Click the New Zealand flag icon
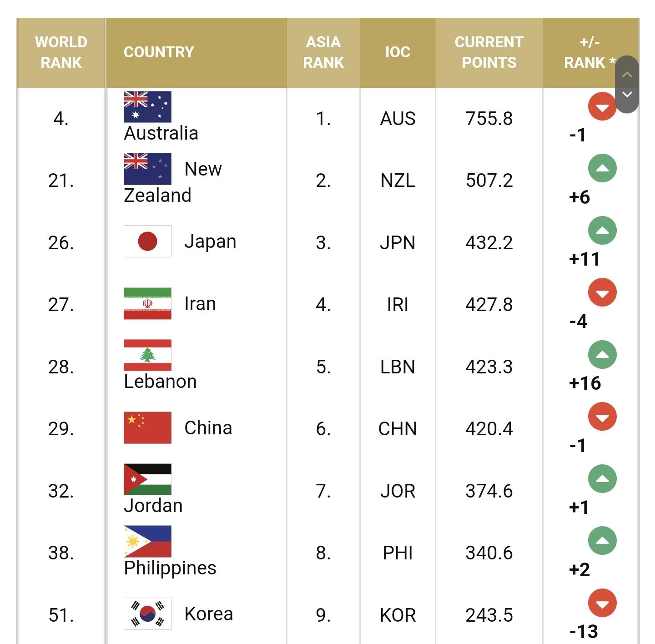The image size is (655, 644). (147, 169)
